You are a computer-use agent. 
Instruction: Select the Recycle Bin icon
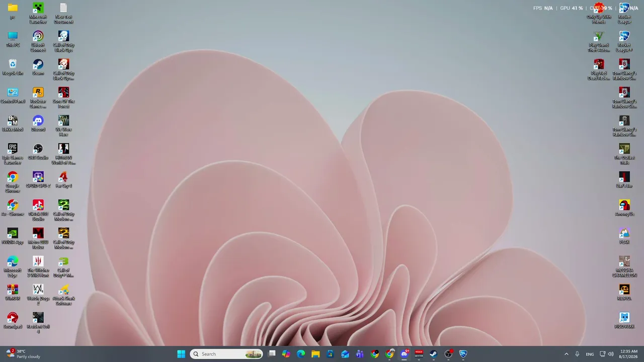click(x=13, y=67)
